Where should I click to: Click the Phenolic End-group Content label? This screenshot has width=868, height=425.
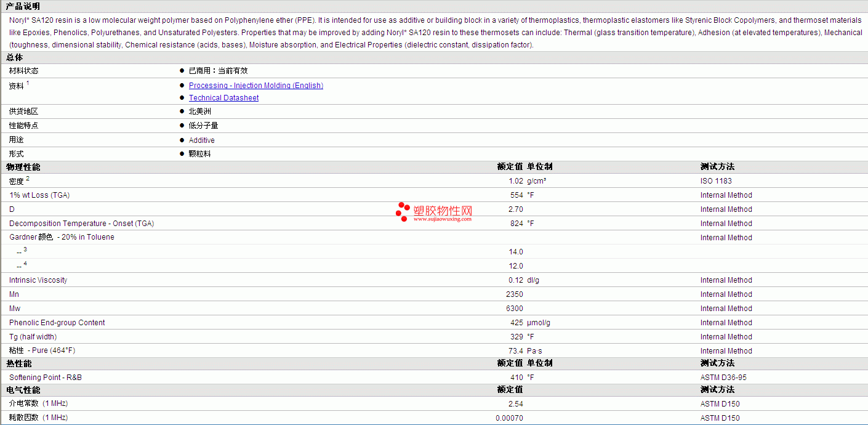(x=57, y=323)
